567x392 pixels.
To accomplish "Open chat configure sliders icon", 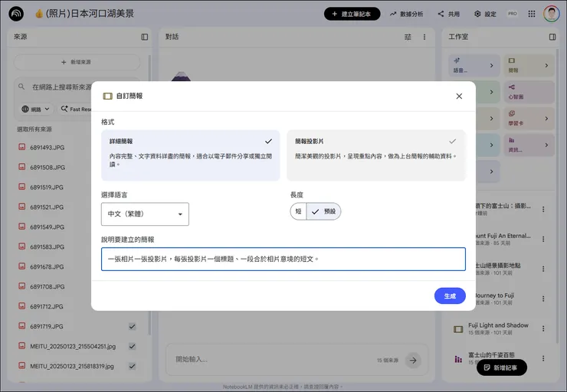I will 408,37.
